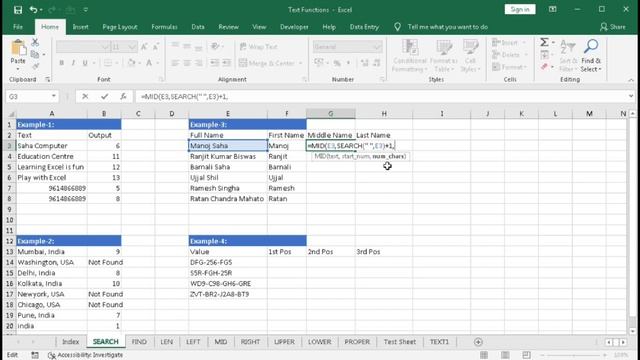Click the AutoSum sigma icon
The width and height of the screenshot is (640, 360).
point(544,42)
